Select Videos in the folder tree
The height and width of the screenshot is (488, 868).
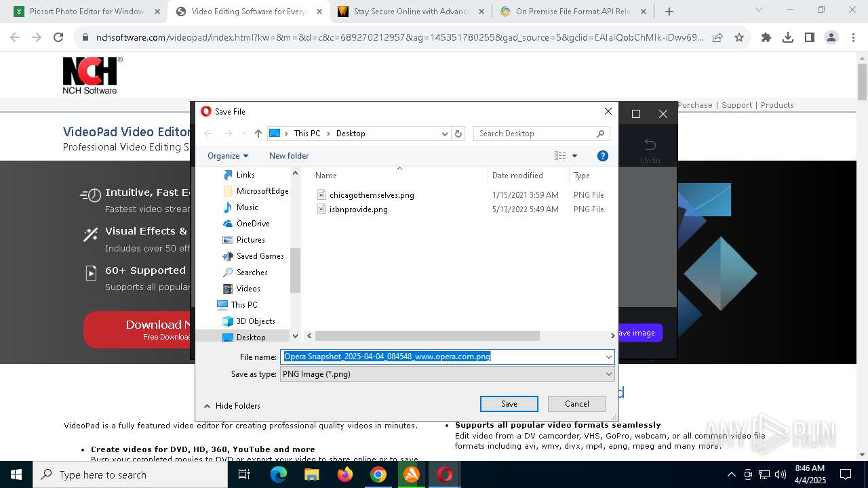[248, 289]
